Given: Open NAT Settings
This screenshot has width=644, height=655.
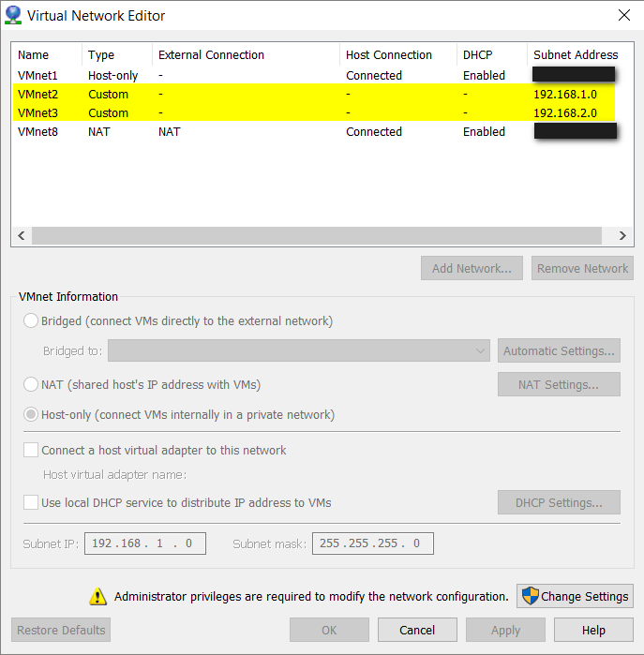Looking at the screenshot, I should pos(559,384).
